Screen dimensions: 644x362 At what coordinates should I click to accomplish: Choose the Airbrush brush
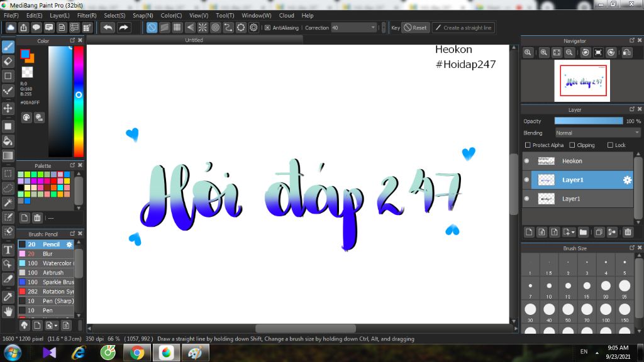(46, 273)
